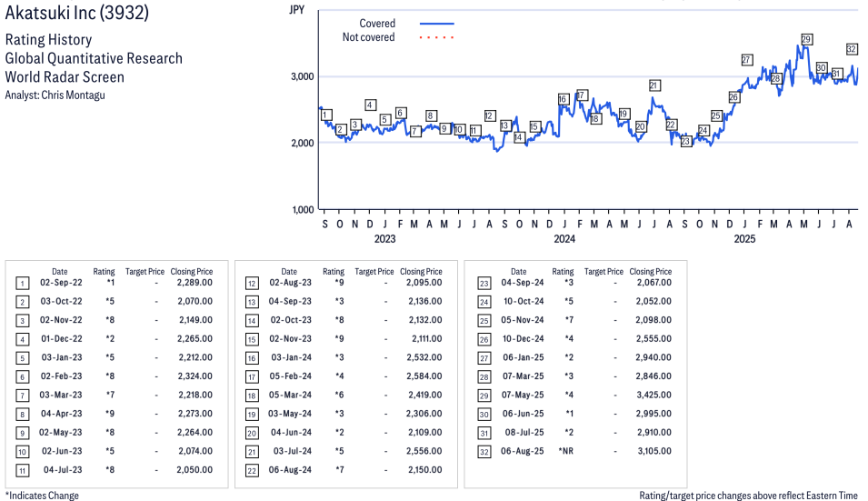
Task: Click the numbered box 29 in the third table
Action: coord(484,396)
